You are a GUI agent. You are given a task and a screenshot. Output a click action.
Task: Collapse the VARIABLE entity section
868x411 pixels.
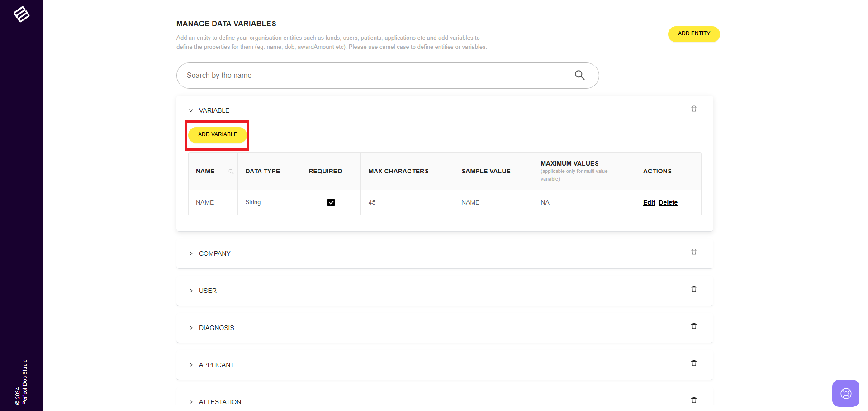[x=191, y=110]
